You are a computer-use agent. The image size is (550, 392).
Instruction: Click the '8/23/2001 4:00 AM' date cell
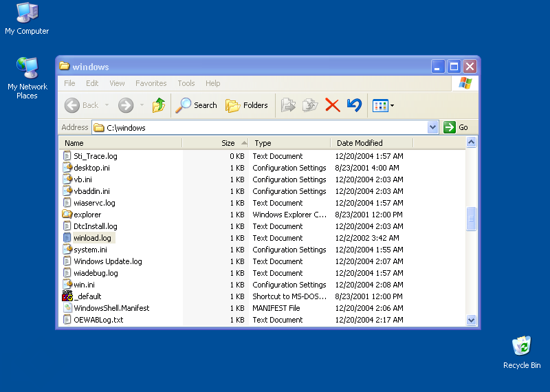(x=367, y=168)
